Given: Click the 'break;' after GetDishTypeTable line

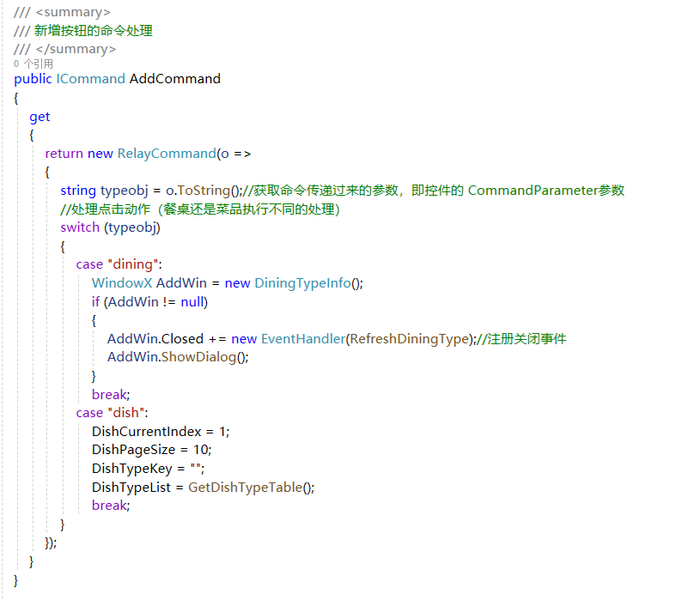Looking at the screenshot, I should click(x=111, y=506).
